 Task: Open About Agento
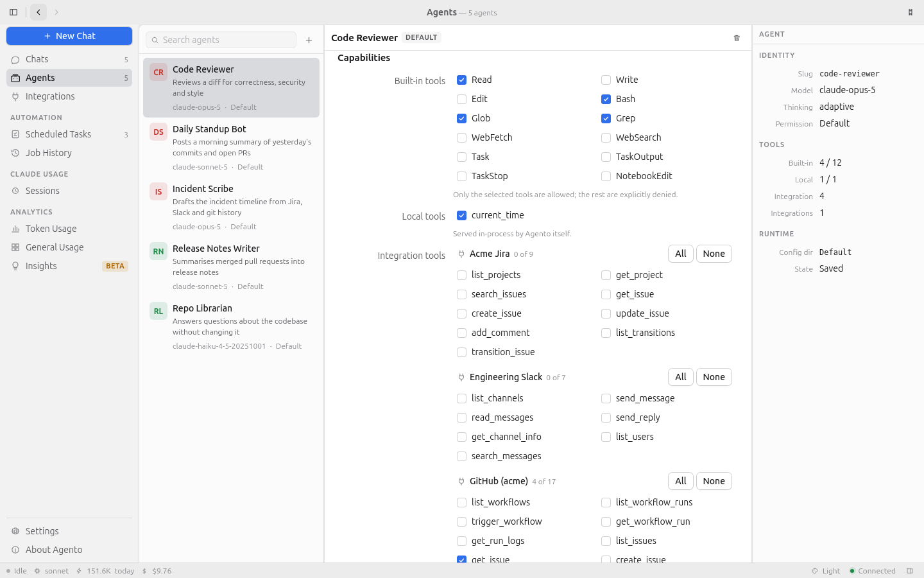tap(69, 550)
